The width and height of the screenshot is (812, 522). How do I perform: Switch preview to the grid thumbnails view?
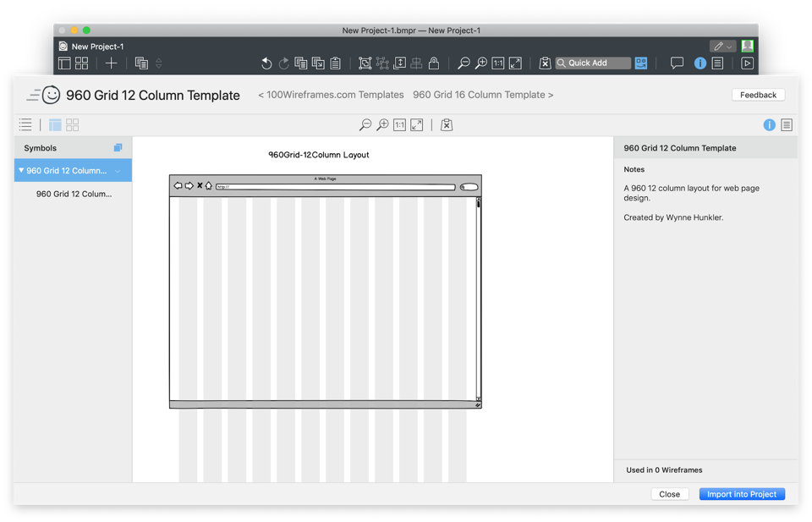pyautogui.click(x=73, y=125)
